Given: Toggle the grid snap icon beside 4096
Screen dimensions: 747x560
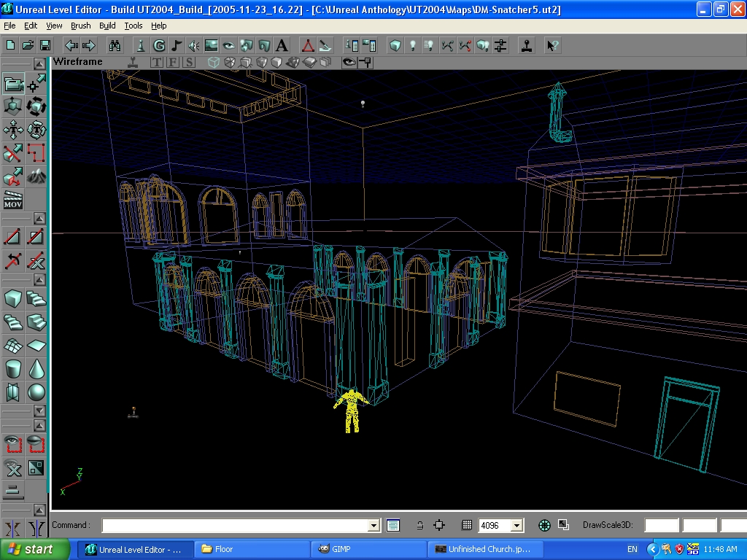Looking at the screenshot, I should pyautogui.click(x=467, y=525).
